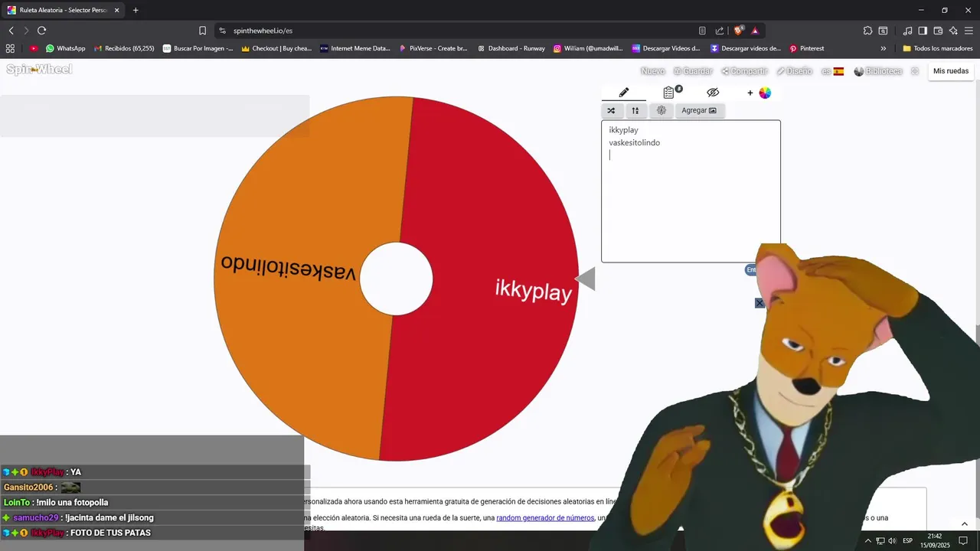Click the SpinTheWheel logo
980x551 pixels.
(39, 70)
